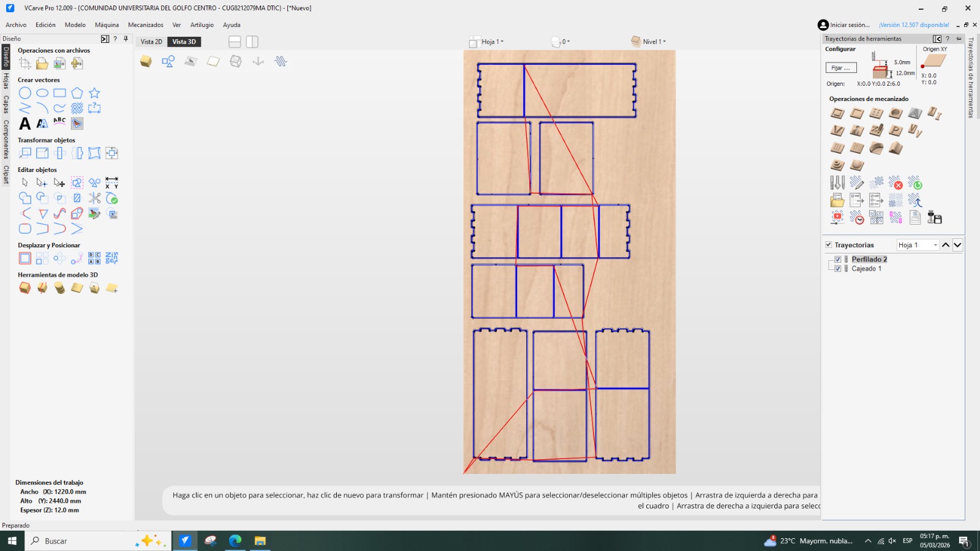Open the text creation tool with large A
The image size is (980, 551).
(24, 123)
